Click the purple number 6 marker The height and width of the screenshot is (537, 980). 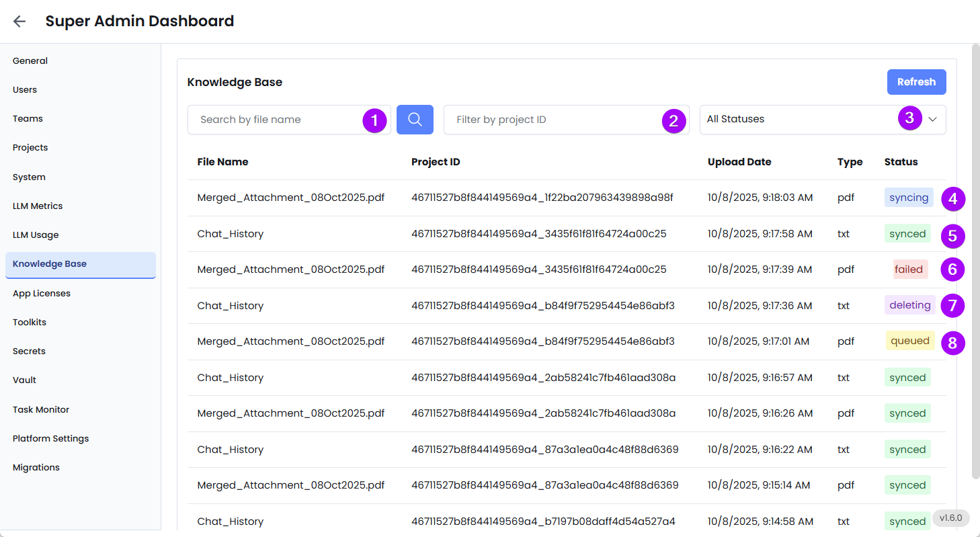coord(952,270)
